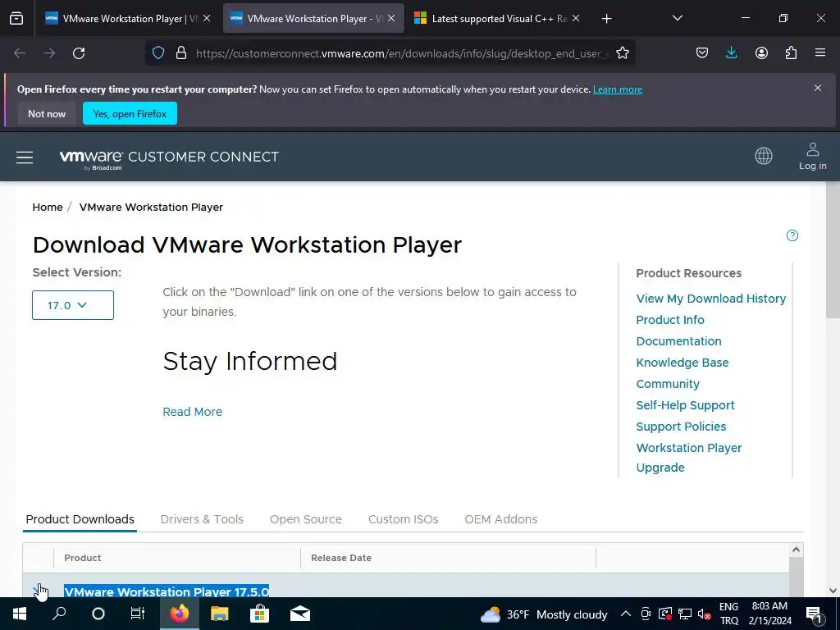Open the language globe selector
The width and height of the screenshot is (840, 630).
[x=764, y=156]
